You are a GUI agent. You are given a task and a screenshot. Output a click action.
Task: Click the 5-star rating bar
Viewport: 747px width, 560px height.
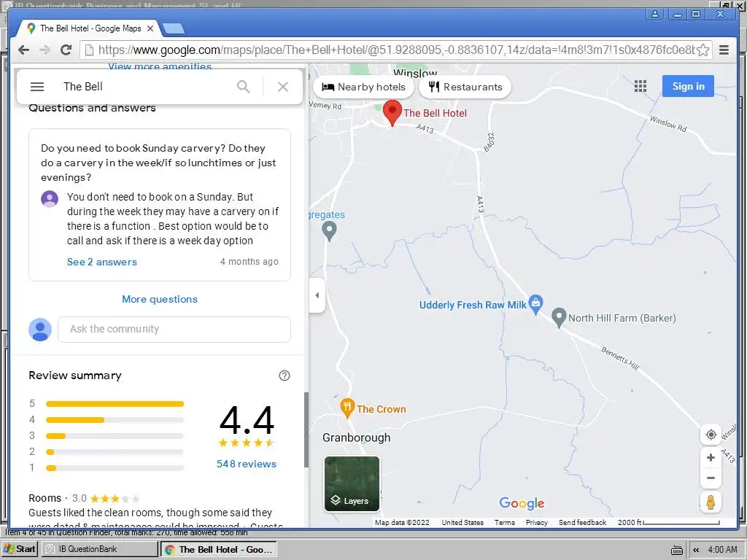coord(115,404)
